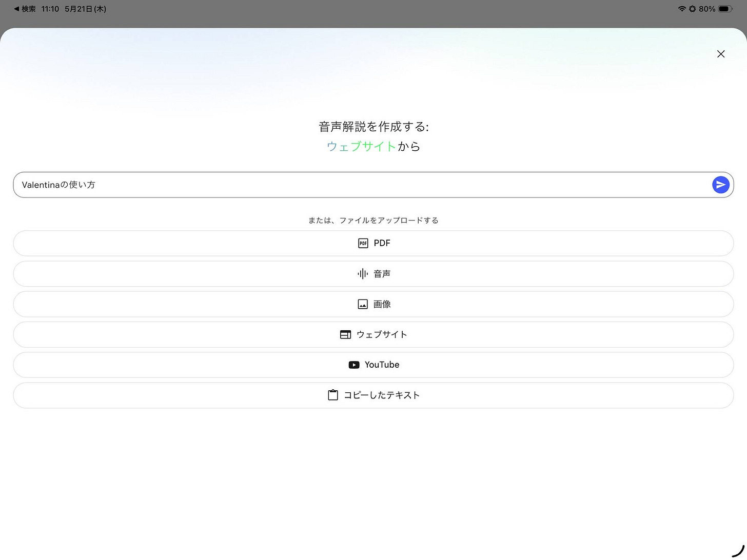Click the '音声解説を作成する:' heading text
This screenshot has height=560, width=747.
coord(373,127)
